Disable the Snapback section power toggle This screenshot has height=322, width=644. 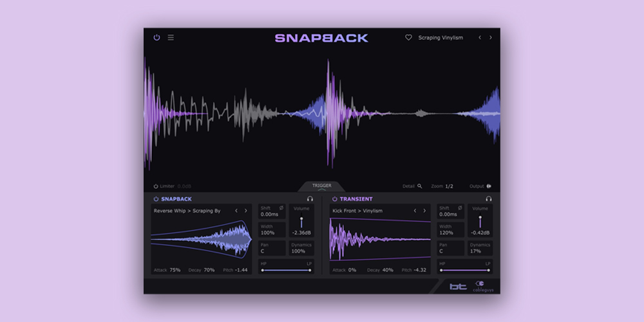click(x=156, y=199)
